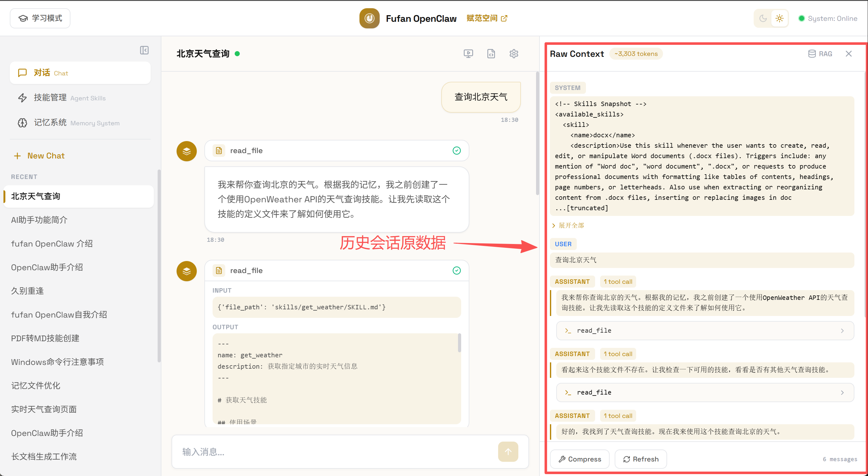Click the Compress button
Image resolution: width=868 pixels, height=476 pixels.
tap(580, 459)
